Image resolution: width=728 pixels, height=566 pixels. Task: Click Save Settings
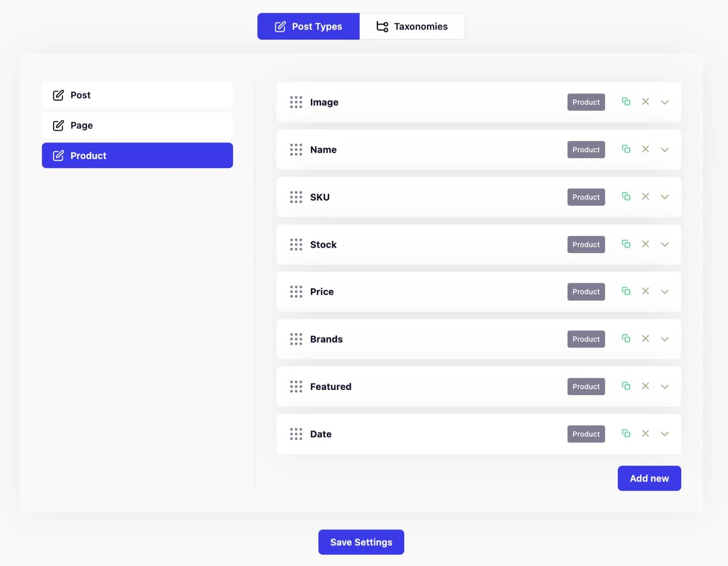[361, 542]
